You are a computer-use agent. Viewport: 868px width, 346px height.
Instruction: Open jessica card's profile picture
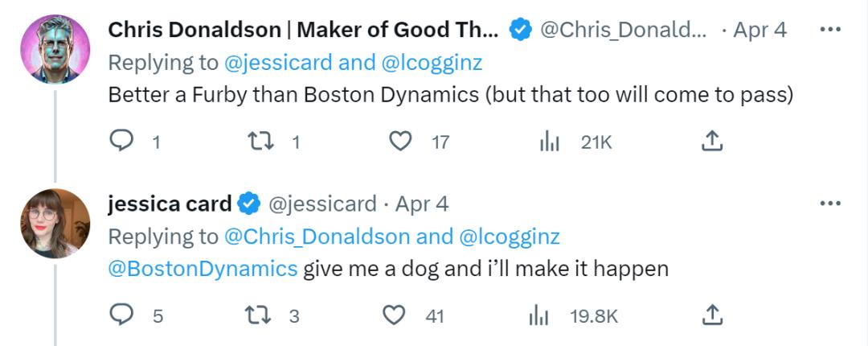pos(55,223)
